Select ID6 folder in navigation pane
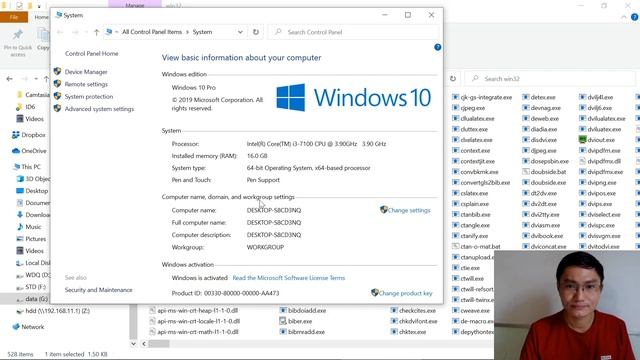The height and width of the screenshot is (360, 640). point(26,107)
